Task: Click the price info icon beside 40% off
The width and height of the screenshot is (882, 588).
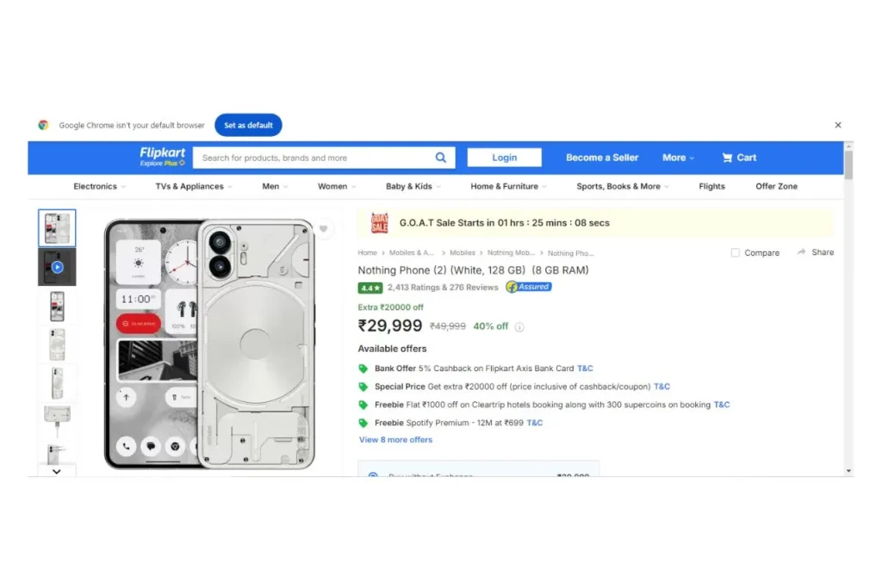Action: (x=519, y=327)
